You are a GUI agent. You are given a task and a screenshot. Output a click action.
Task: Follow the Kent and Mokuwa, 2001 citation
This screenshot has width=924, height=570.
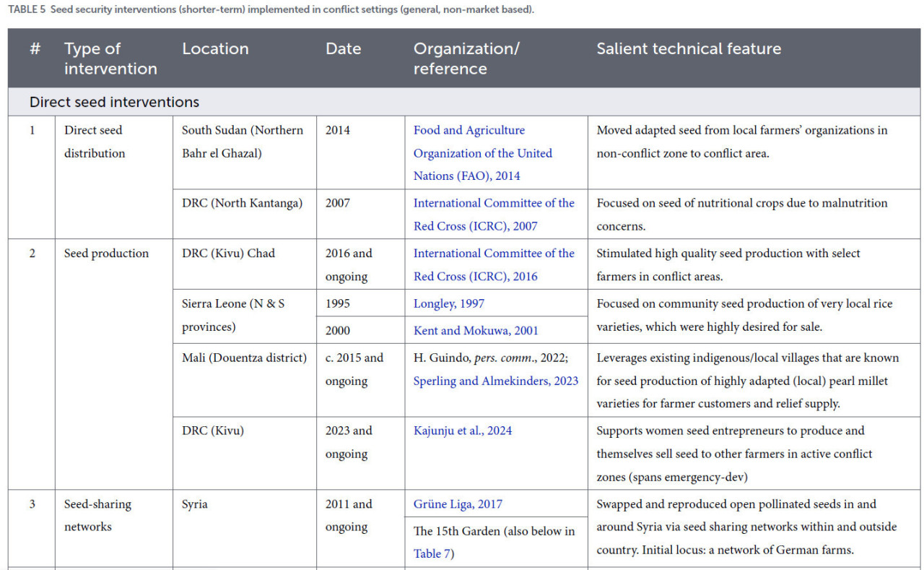(x=476, y=330)
